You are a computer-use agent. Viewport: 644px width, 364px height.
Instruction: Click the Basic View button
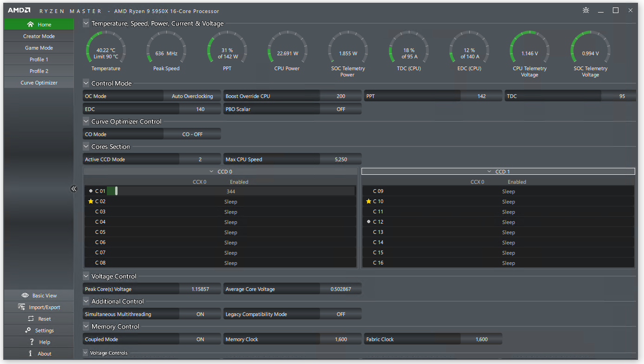pos(39,296)
